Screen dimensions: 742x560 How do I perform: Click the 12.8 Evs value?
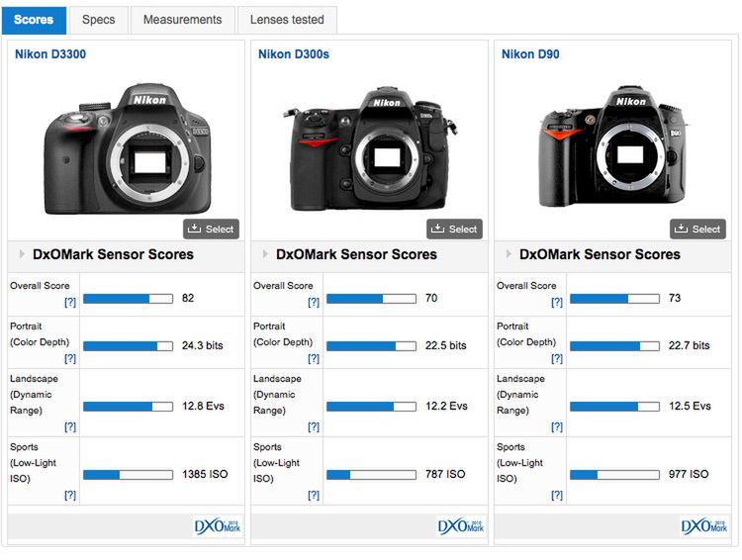[203, 407]
